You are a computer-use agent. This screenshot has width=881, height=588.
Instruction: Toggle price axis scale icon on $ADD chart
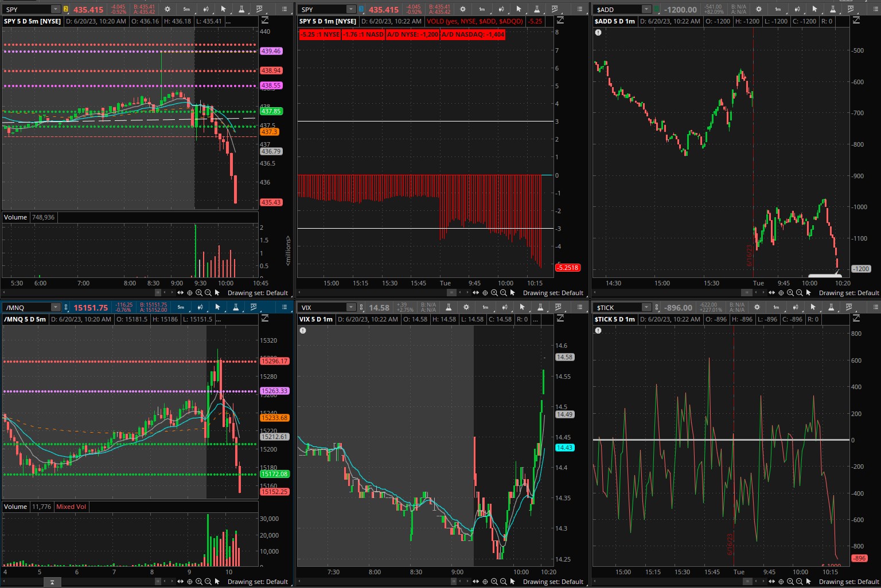[856, 20]
